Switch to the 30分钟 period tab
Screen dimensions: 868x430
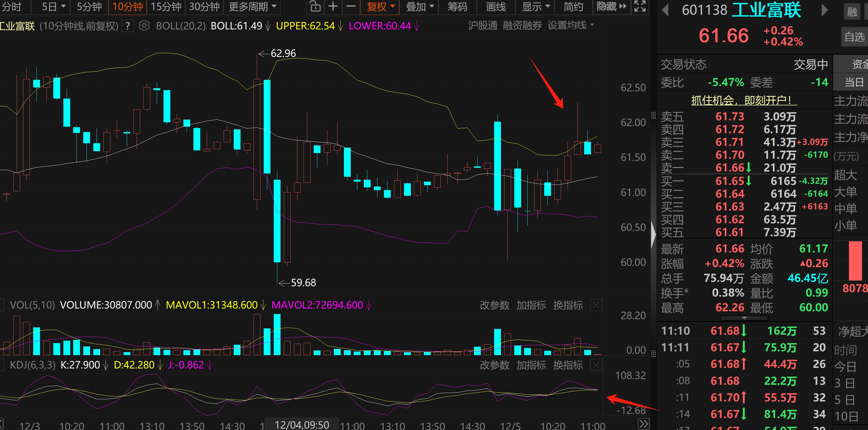pos(204,7)
